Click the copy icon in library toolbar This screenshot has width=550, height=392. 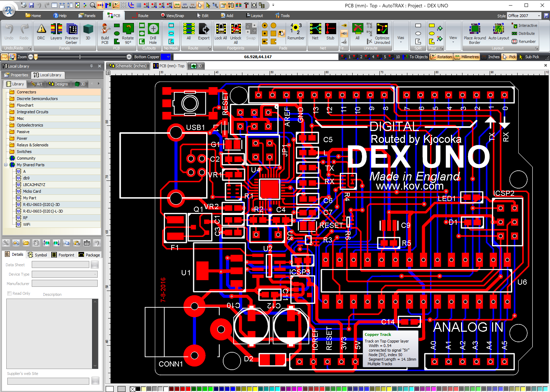(67, 243)
